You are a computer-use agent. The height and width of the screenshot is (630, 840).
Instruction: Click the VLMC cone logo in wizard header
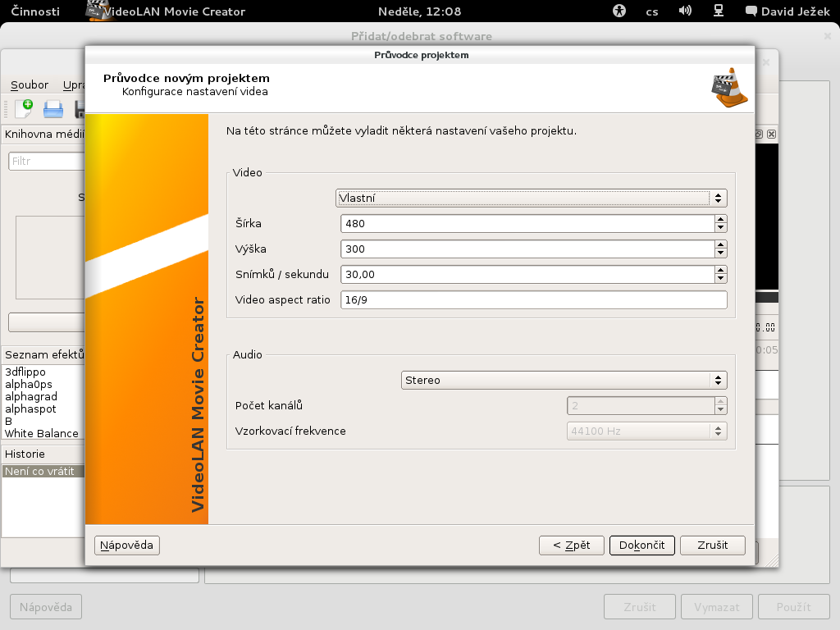(729, 88)
